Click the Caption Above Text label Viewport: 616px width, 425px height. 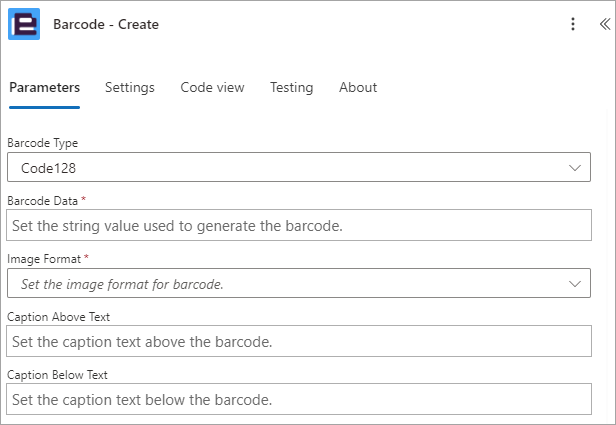point(59,317)
